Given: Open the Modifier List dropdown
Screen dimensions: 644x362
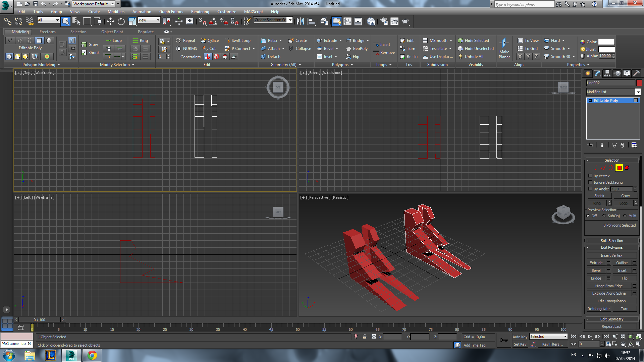Looking at the screenshot, I should (x=638, y=92).
